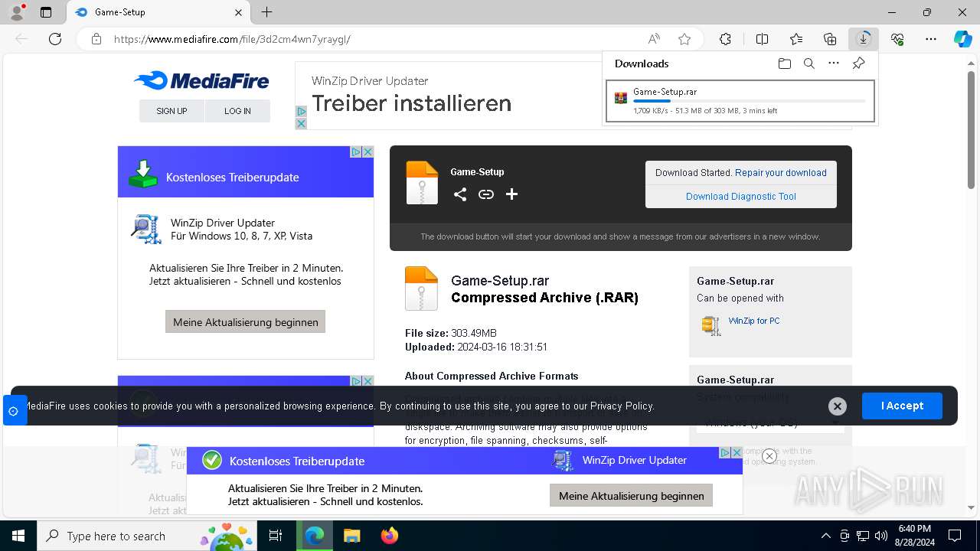
Task: Search downloads in the Downloads panel
Action: (x=808, y=64)
